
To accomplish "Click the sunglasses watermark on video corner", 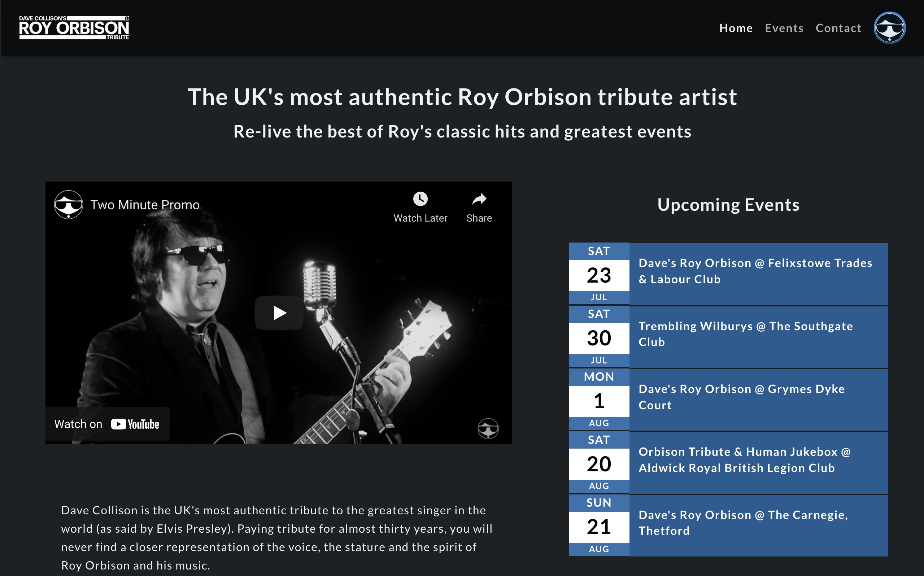I will point(488,429).
